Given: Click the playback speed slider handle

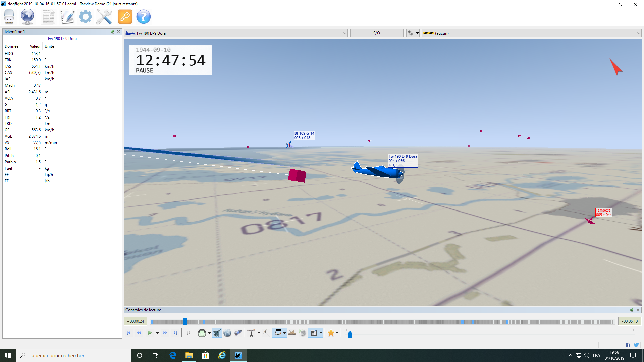Looking at the screenshot, I should tap(350, 334).
